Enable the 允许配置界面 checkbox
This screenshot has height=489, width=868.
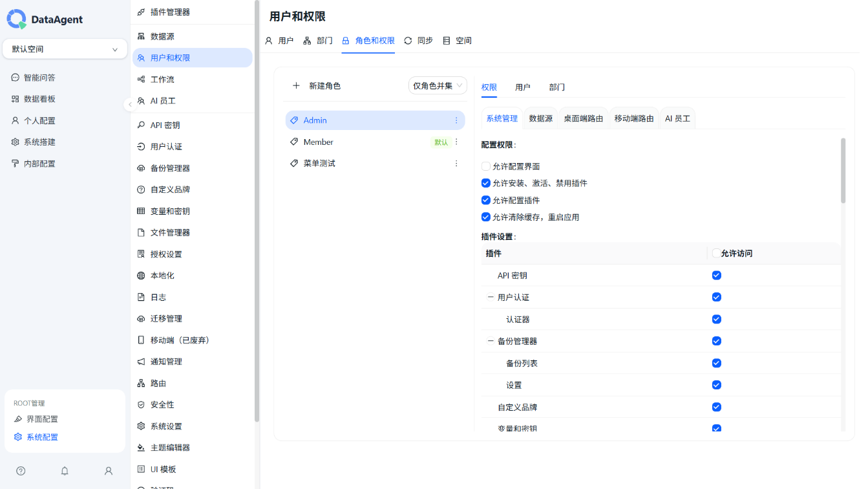(x=486, y=166)
